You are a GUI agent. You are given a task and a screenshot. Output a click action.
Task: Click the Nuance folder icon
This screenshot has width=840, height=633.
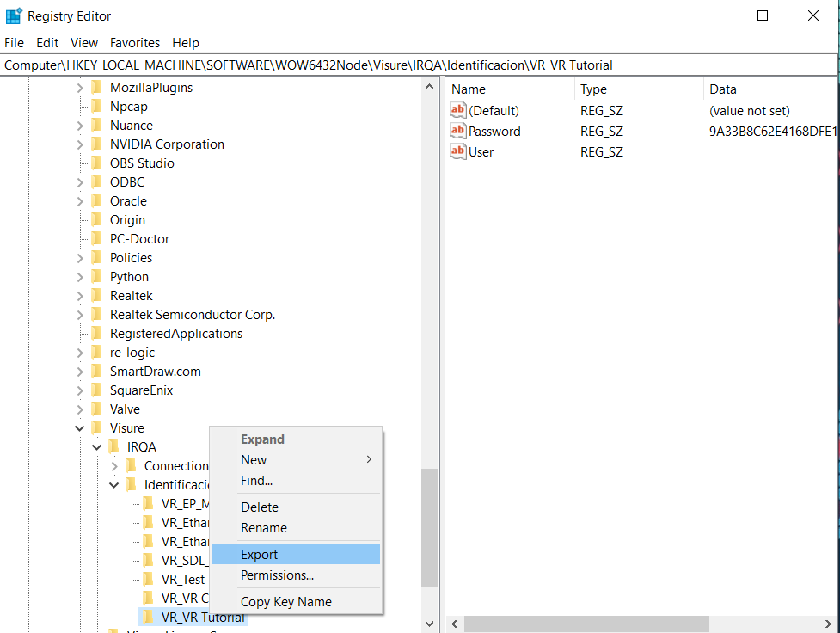click(x=97, y=125)
